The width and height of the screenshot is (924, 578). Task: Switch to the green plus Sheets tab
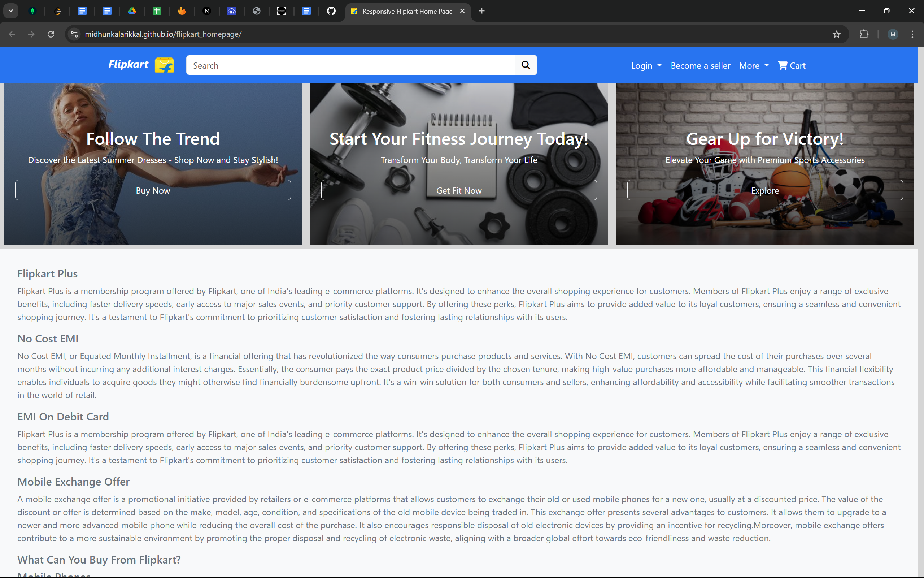[157, 11]
